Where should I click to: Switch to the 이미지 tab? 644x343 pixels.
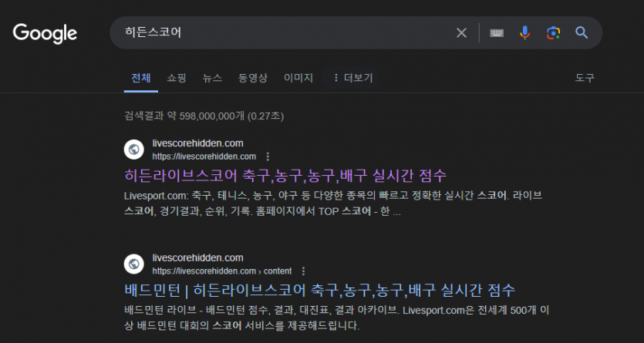point(298,78)
